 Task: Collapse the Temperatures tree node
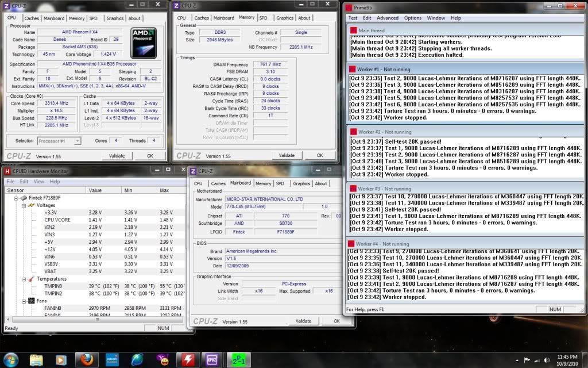tap(25, 279)
